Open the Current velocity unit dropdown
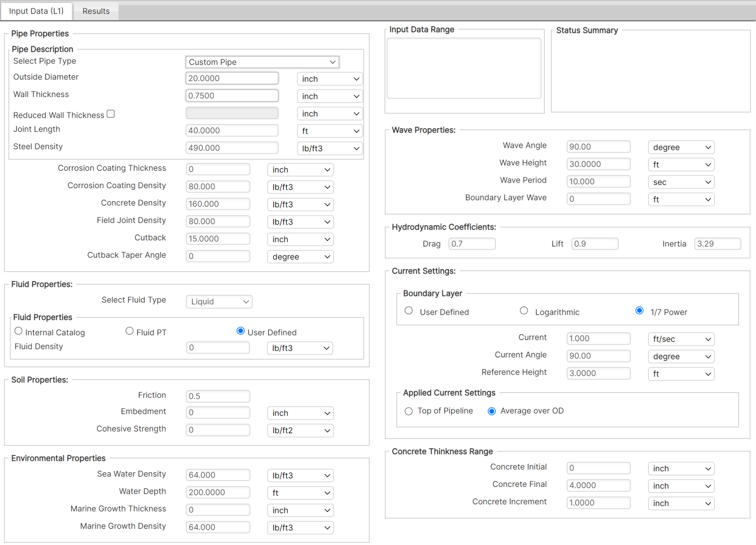This screenshot has width=756, height=545. tap(681, 339)
